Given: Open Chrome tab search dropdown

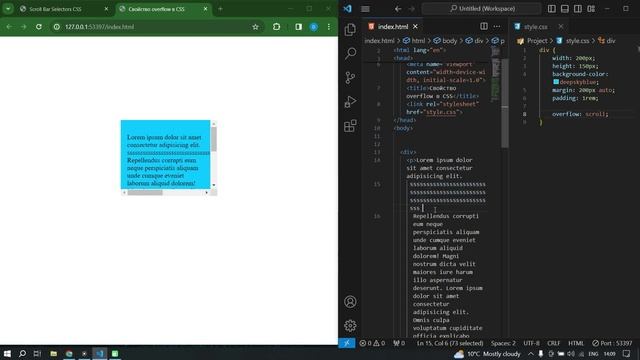Looking at the screenshot, I should click(x=8, y=9).
